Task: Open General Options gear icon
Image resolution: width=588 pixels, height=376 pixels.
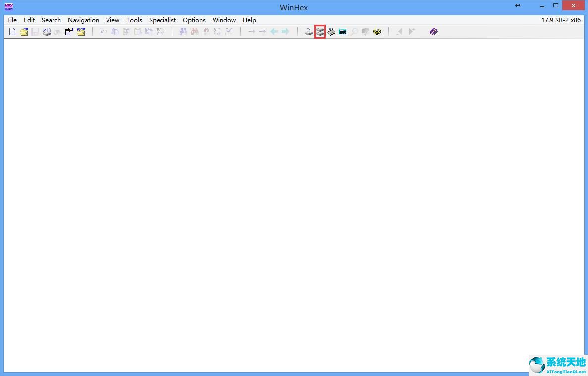Action: pos(377,32)
